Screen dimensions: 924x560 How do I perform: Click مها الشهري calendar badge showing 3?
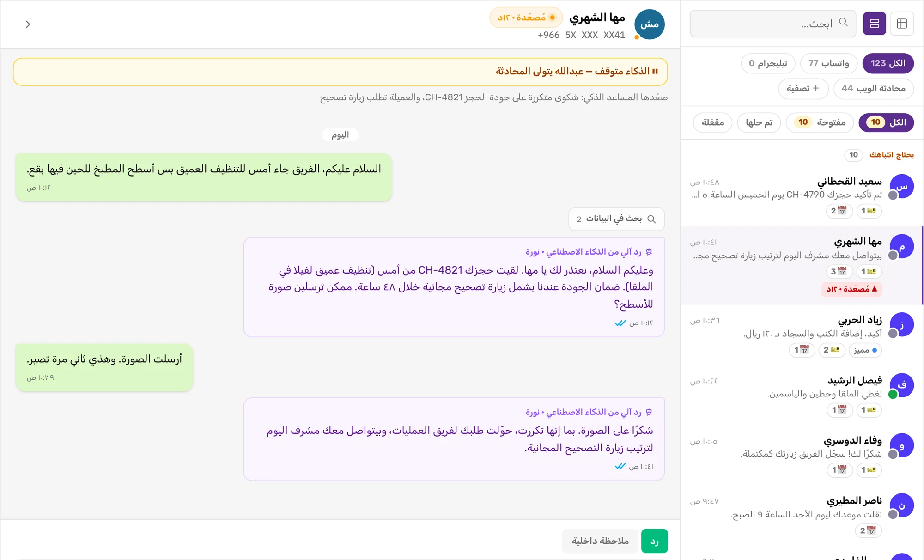point(839,271)
